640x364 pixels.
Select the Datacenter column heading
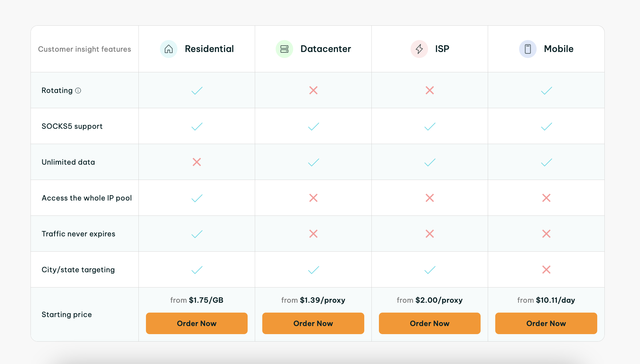pos(326,49)
